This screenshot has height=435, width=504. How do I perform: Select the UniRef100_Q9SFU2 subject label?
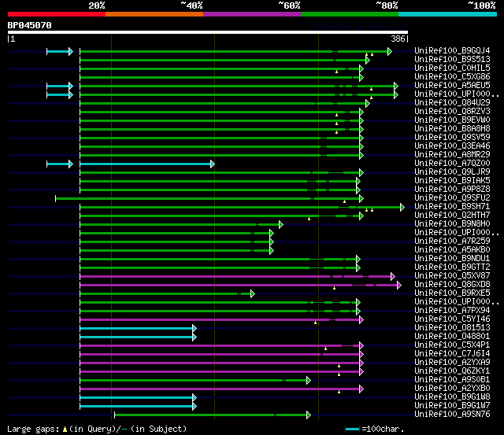(452, 198)
